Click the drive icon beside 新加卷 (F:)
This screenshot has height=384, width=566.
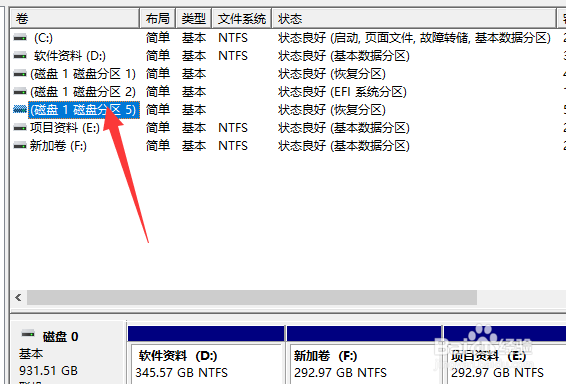coord(20,145)
